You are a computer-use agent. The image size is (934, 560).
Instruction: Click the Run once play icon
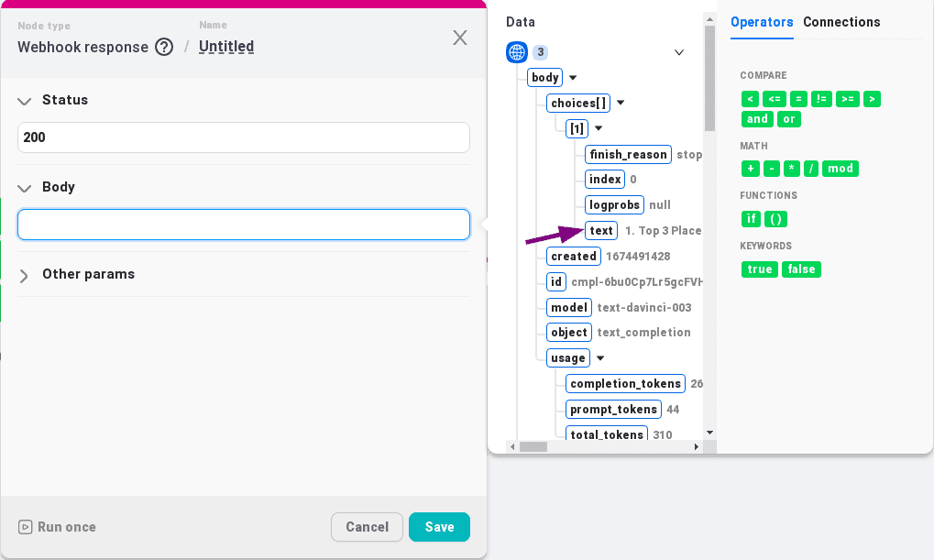[x=26, y=527]
